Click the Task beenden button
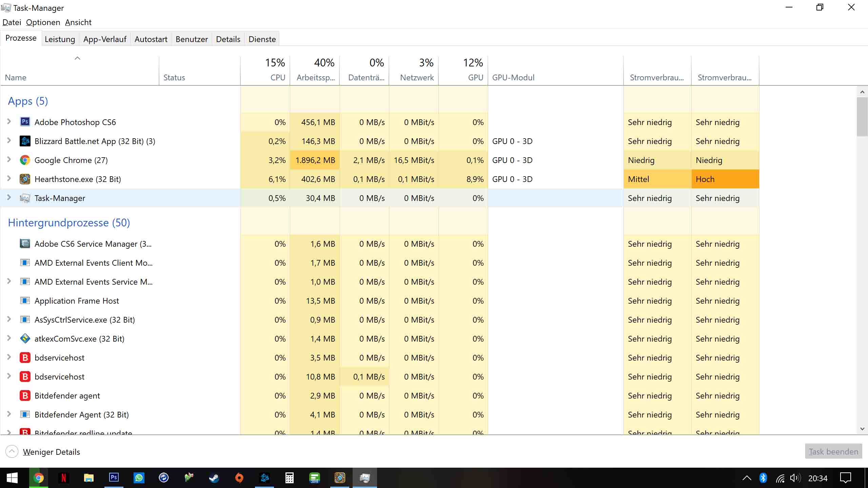Viewport: 868px width, 488px height. [833, 451]
